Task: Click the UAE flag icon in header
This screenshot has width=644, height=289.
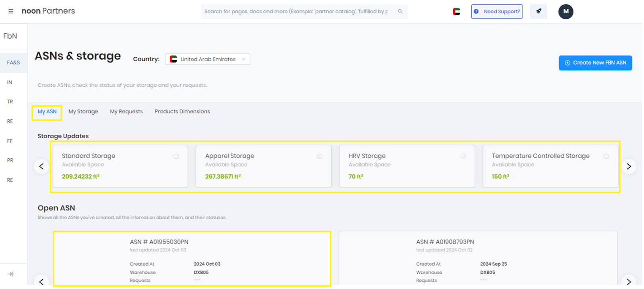Action: (x=456, y=12)
